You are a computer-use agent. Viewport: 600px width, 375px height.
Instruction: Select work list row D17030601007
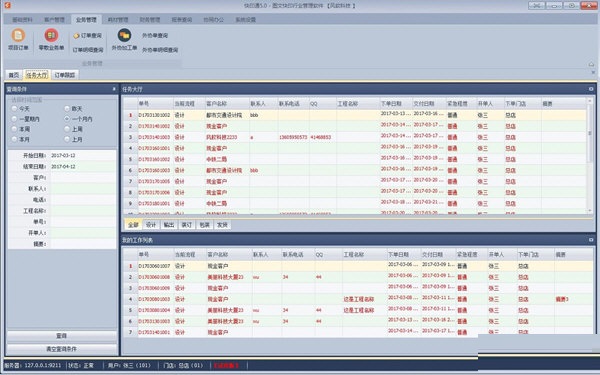pos(358,266)
